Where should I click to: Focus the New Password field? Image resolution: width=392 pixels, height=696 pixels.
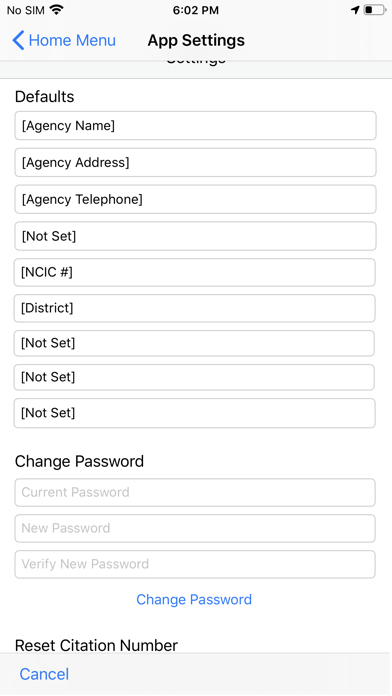(x=195, y=528)
